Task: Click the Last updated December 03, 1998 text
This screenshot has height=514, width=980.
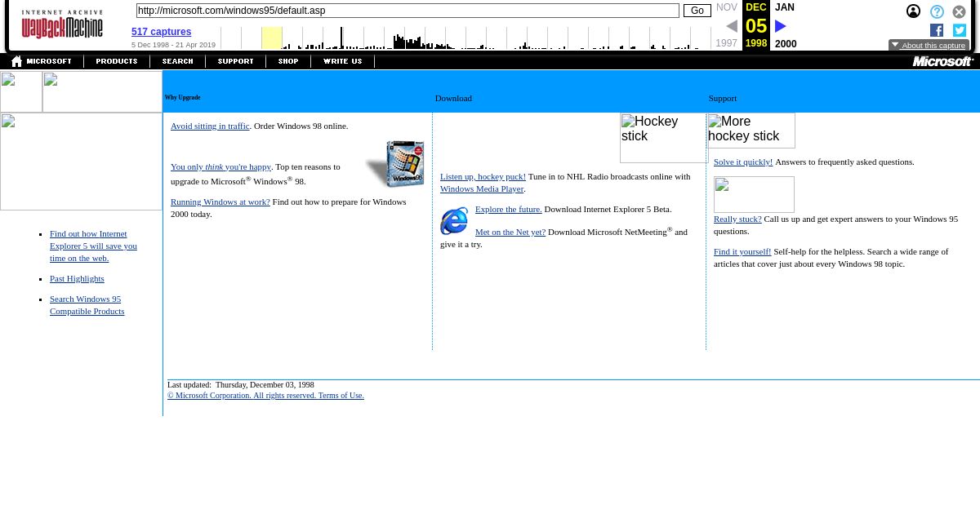Action: (x=240, y=384)
